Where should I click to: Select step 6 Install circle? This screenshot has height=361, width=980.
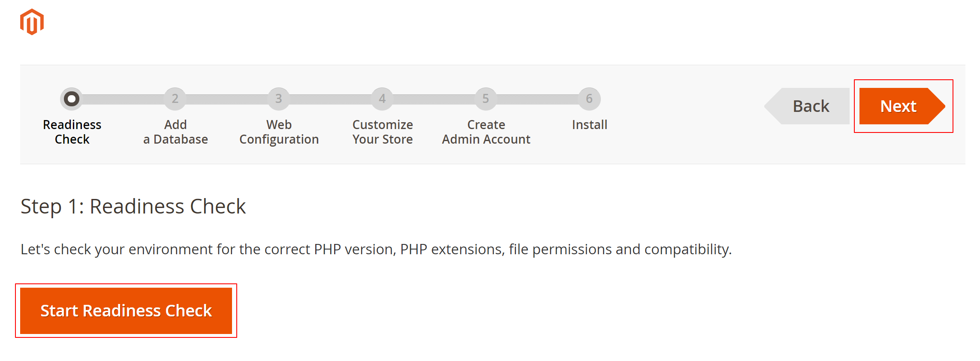[x=589, y=99]
